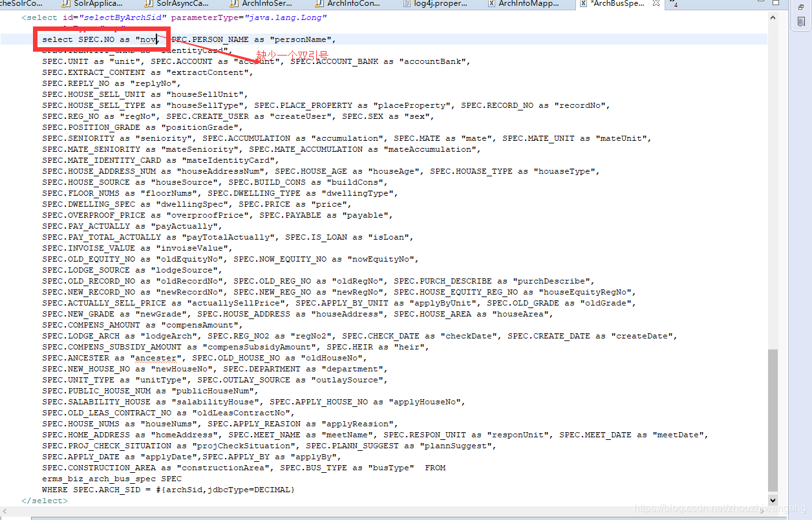Click the left arrow of the horizontal scrollbar
This screenshot has height=520, width=812.
point(4,511)
